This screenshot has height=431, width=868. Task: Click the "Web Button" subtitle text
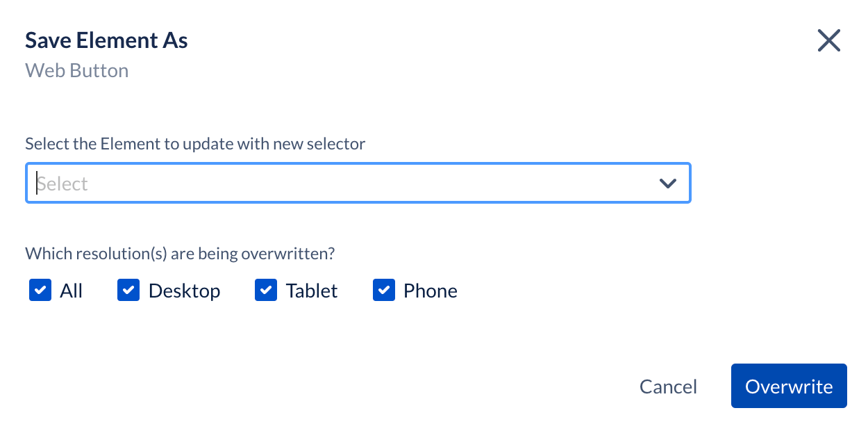click(76, 71)
